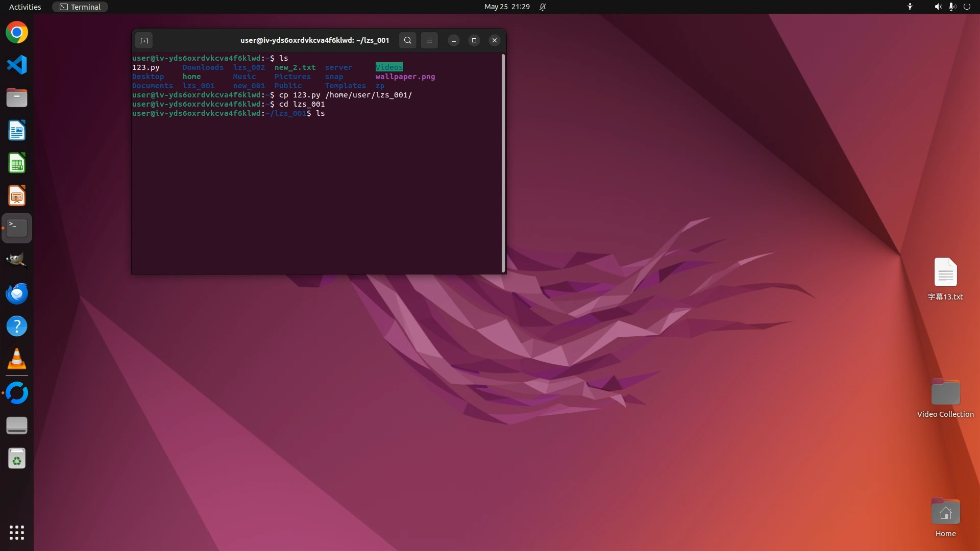Click the Terminal app menu
Image resolution: width=980 pixels, height=551 pixels.
pyautogui.click(x=80, y=7)
